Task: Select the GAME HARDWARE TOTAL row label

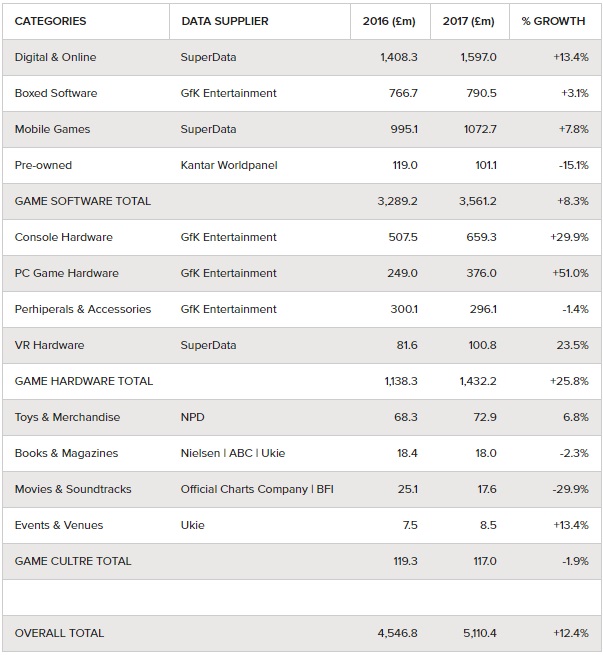Action: pos(84,381)
